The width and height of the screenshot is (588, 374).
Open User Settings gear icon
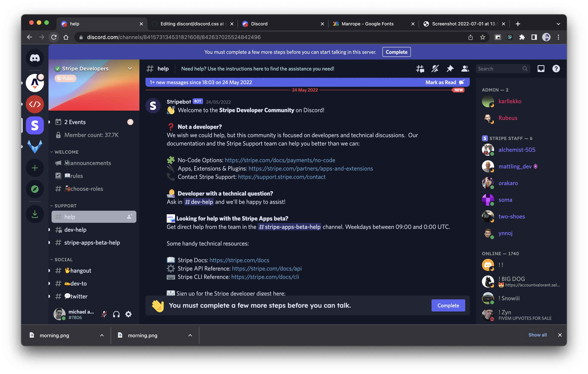[128, 314]
